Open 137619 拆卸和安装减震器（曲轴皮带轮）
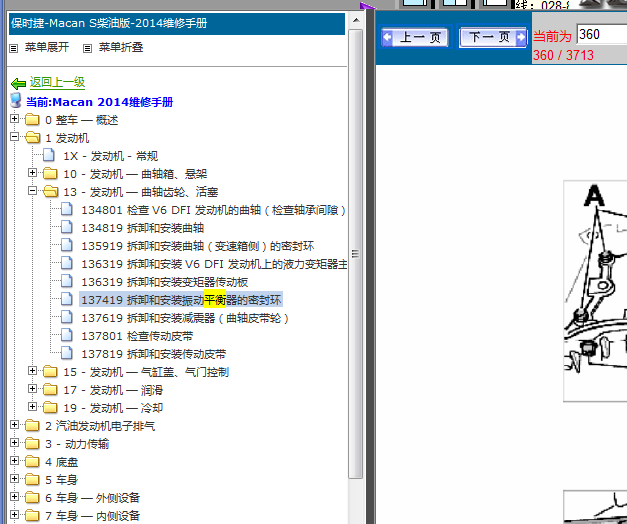Viewport: 627px width, 524px height. click(x=185, y=318)
